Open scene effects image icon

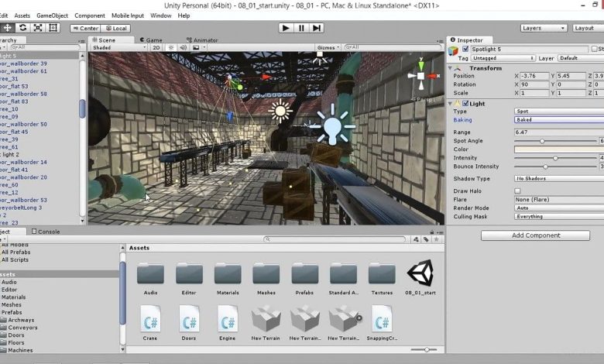[197, 47]
